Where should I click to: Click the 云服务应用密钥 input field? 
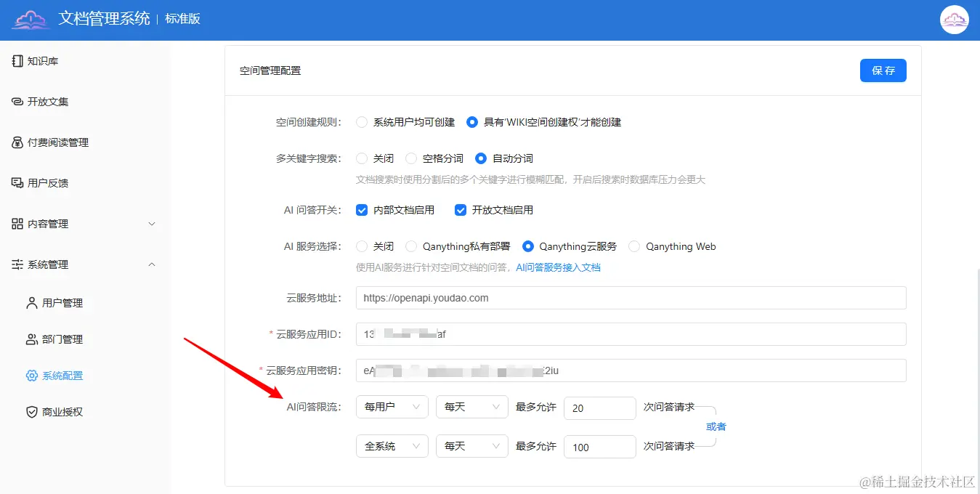[x=631, y=370]
